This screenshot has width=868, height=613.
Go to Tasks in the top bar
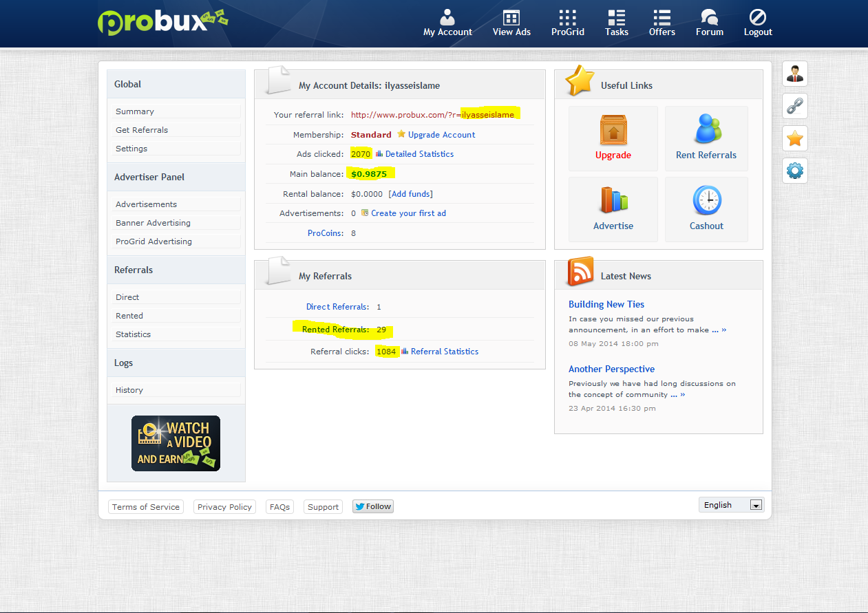coord(617,23)
